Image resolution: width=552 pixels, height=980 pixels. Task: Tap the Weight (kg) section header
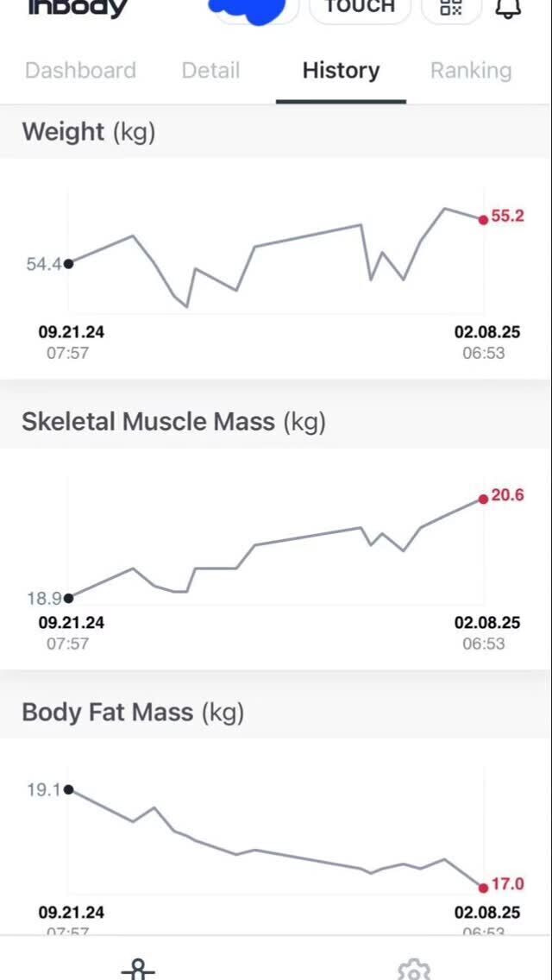click(x=89, y=132)
